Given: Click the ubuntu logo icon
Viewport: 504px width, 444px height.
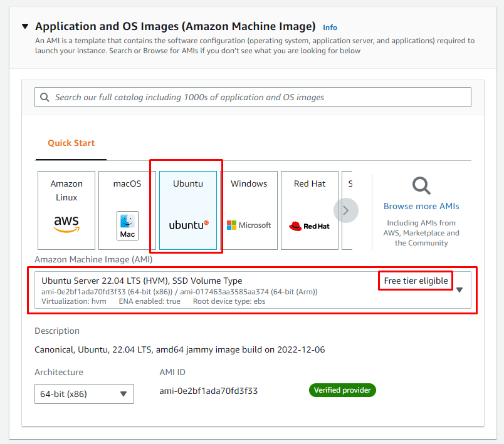Looking at the screenshot, I should pos(189,225).
